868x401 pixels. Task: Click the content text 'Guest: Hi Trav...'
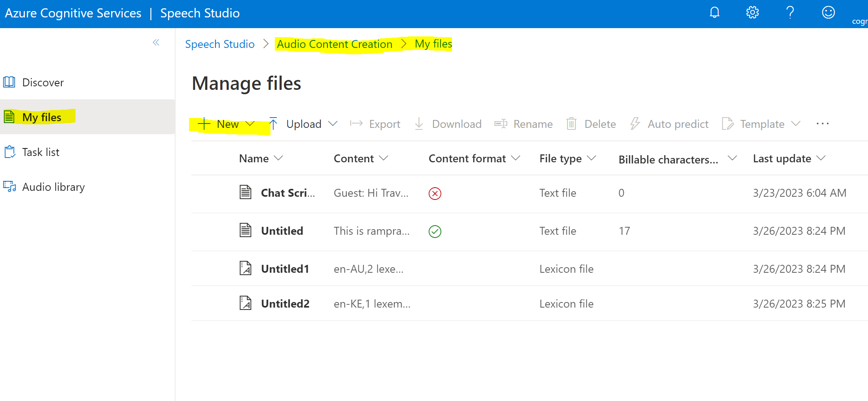click(x=371, y=193)
